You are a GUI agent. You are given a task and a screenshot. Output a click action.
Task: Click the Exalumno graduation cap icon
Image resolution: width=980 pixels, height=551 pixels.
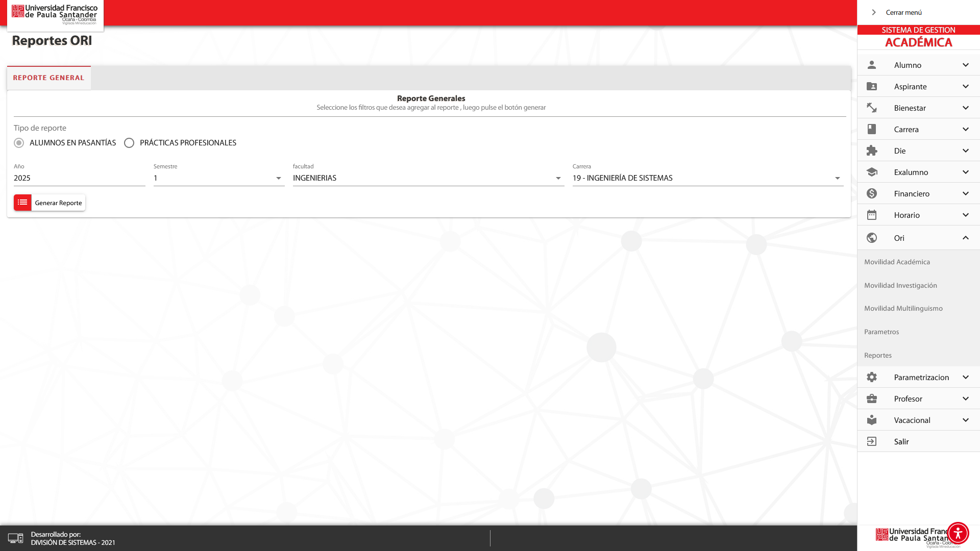coord(872,172)
